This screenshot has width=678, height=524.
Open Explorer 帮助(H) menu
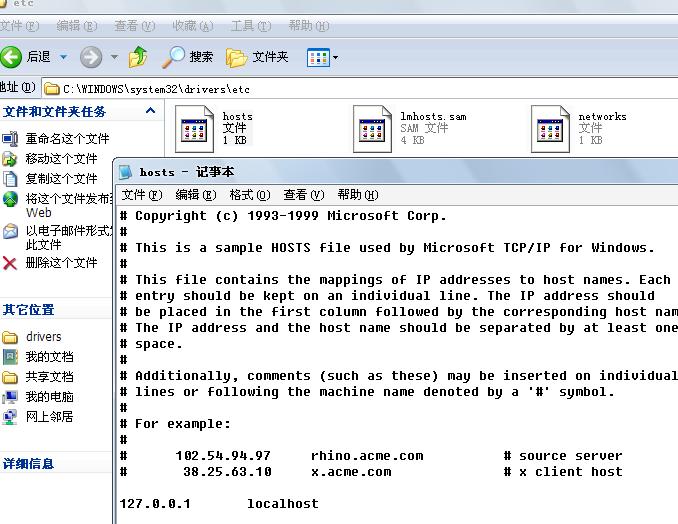point(309,26)
